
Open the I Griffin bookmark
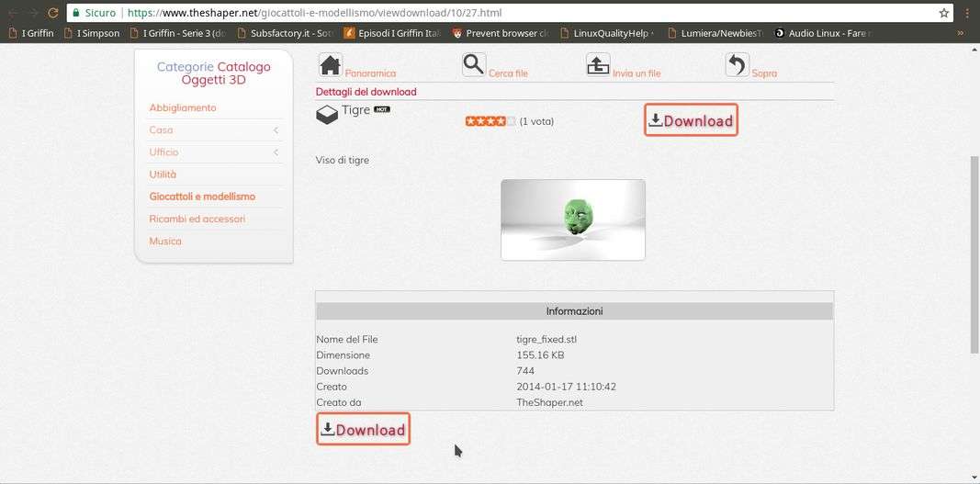click(31, 33)
